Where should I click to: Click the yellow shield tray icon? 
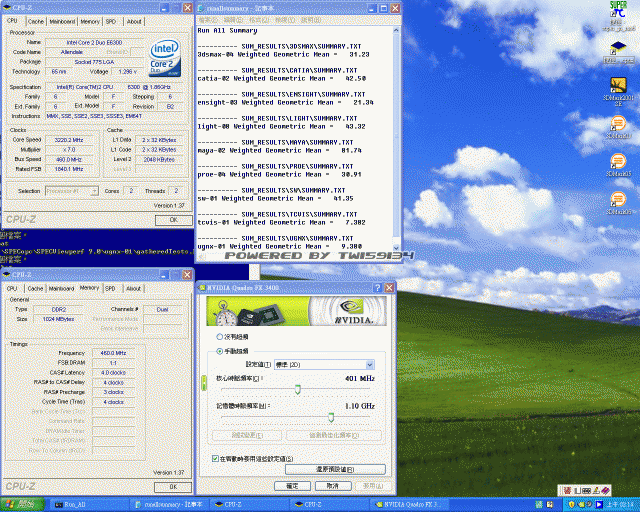click(572, 505)
